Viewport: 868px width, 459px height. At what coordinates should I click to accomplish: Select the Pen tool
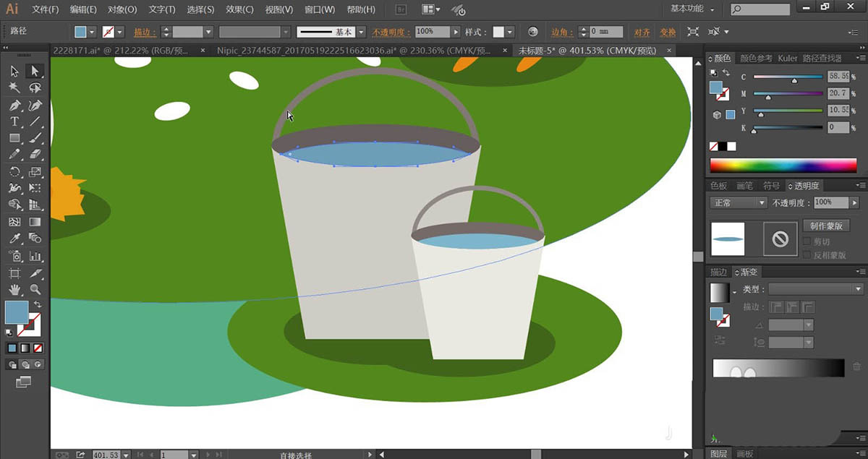tap(14, 105)
